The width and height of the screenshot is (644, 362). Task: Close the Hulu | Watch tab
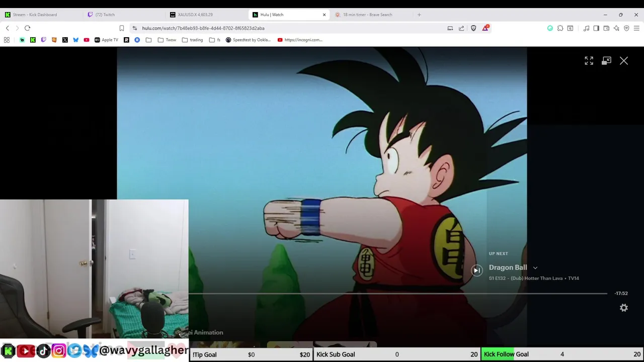[324, 15]
